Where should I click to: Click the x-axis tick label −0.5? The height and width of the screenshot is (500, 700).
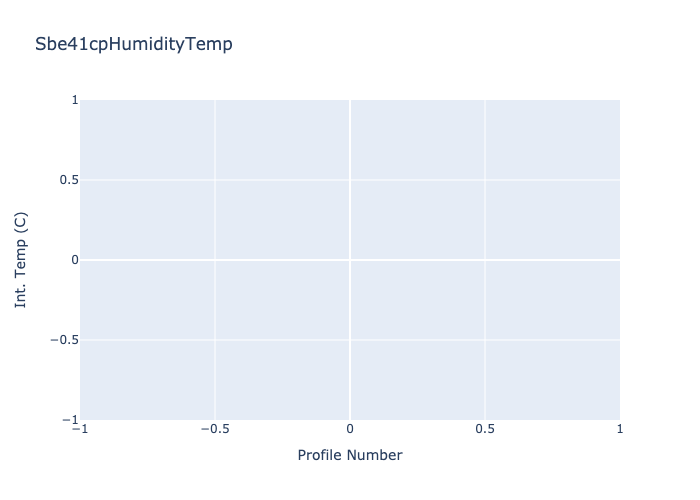tap(215, 429)
